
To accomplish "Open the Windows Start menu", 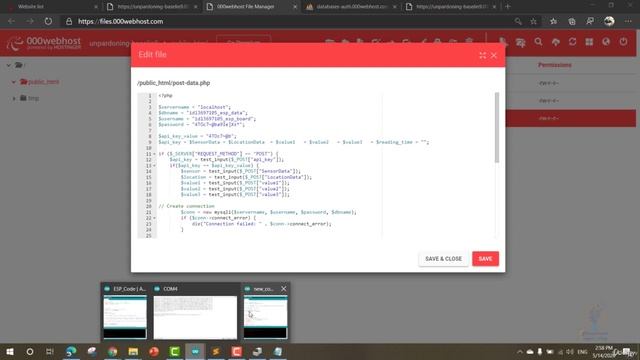I will [10, 351].
